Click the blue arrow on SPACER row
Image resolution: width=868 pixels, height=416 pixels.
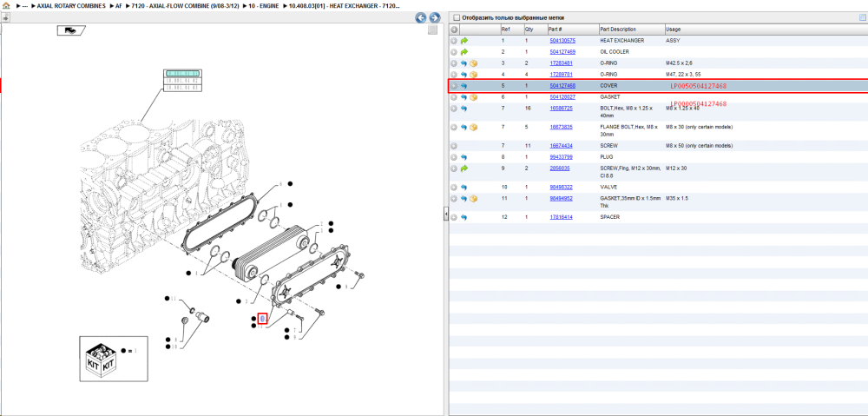click(464, 217)
